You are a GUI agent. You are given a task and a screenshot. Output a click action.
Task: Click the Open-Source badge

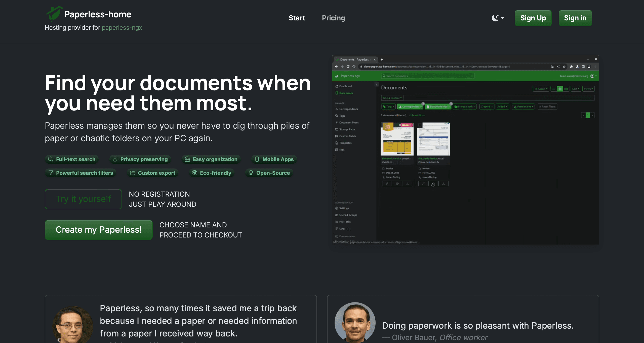pos(269,173)
